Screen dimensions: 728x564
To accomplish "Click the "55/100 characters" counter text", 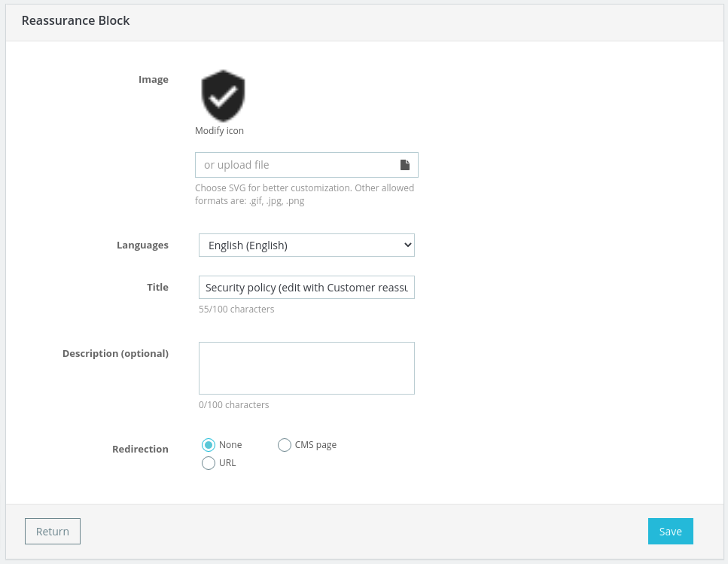I will (x=236, y=309).
